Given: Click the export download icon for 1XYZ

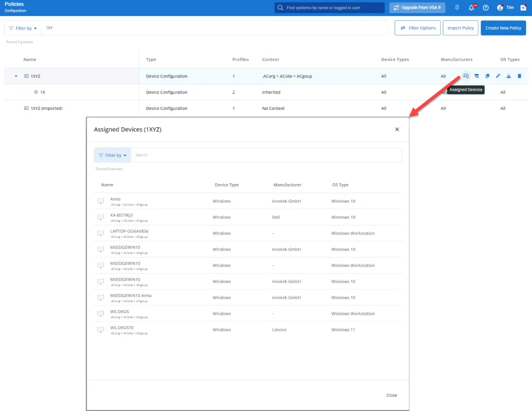Looking at the screenshot, I should tap(509, 76).
